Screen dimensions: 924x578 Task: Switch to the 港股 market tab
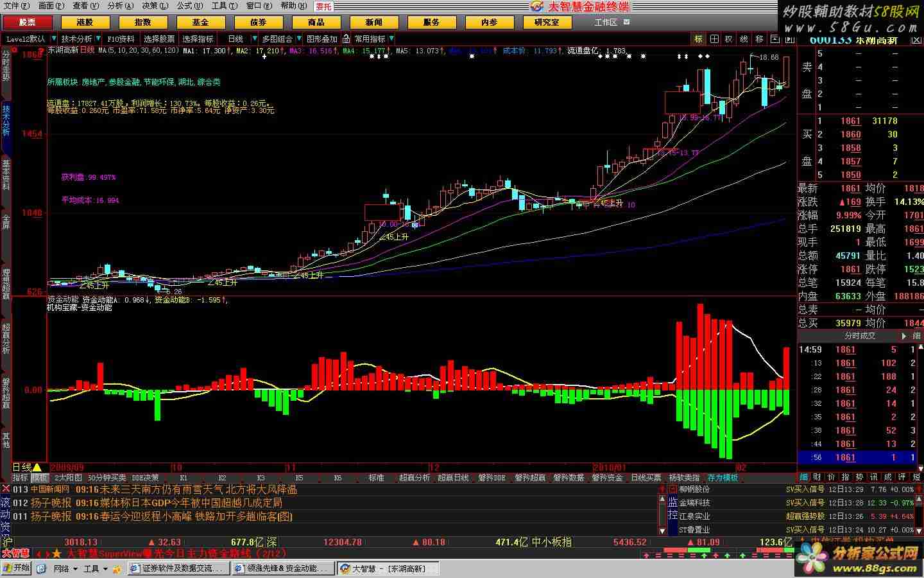85,22
